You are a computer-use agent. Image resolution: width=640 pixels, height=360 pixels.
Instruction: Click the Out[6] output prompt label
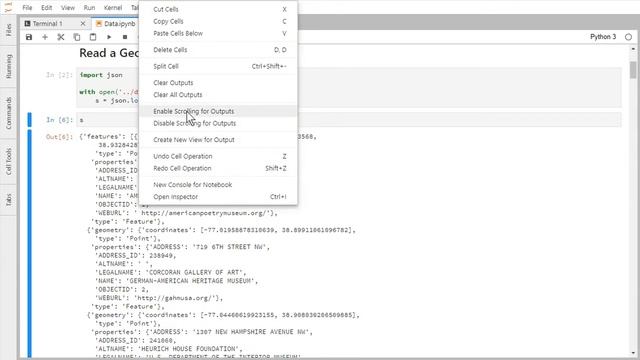(59, 137)
